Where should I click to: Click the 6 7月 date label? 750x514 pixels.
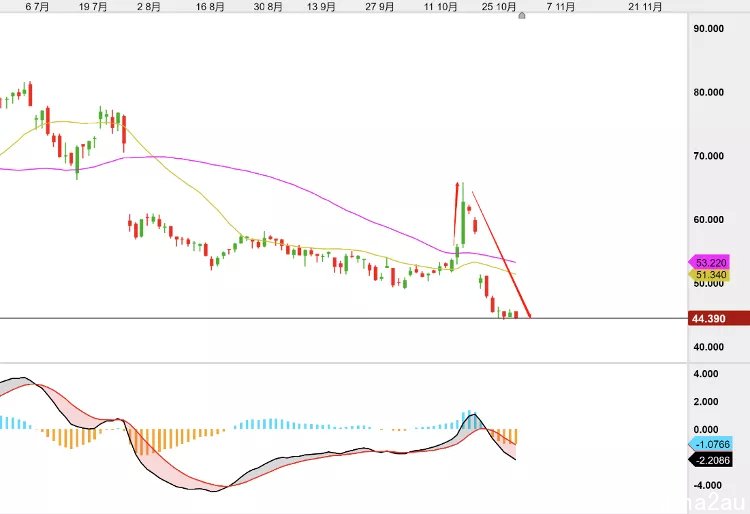37,7
